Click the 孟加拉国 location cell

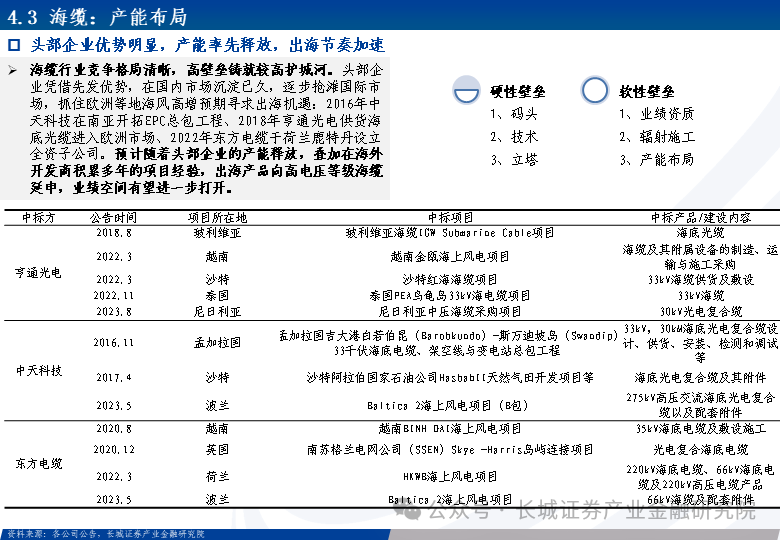click(217, 343)
